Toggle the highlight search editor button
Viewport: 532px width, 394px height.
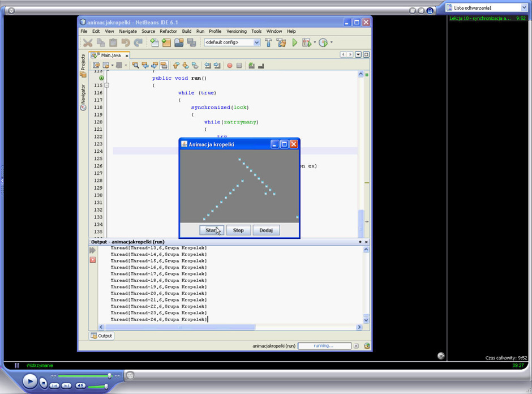(x=164, y=66)
